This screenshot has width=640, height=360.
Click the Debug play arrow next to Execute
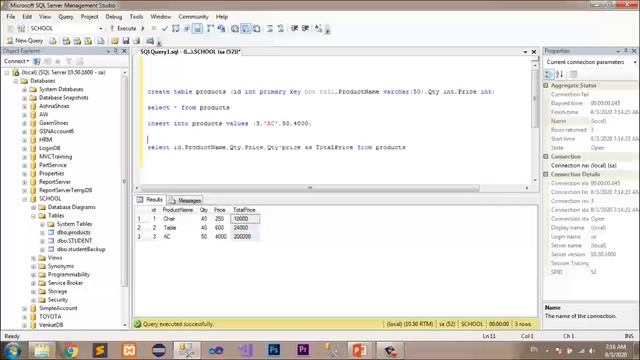143,29
